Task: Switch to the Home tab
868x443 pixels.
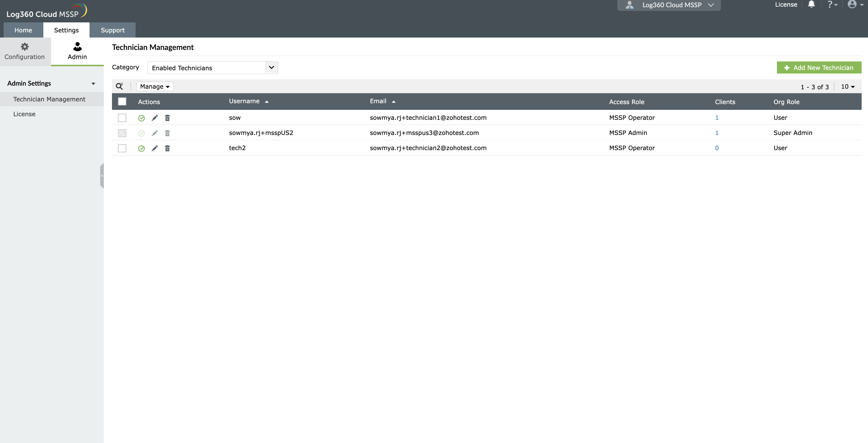Action: pyautogui.click(x=23, y=30)
